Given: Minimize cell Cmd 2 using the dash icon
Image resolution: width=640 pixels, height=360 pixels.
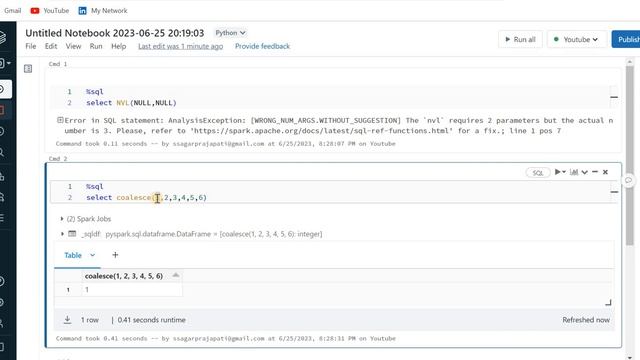Looking at the screenshot, I should click(x=595, y=172).
